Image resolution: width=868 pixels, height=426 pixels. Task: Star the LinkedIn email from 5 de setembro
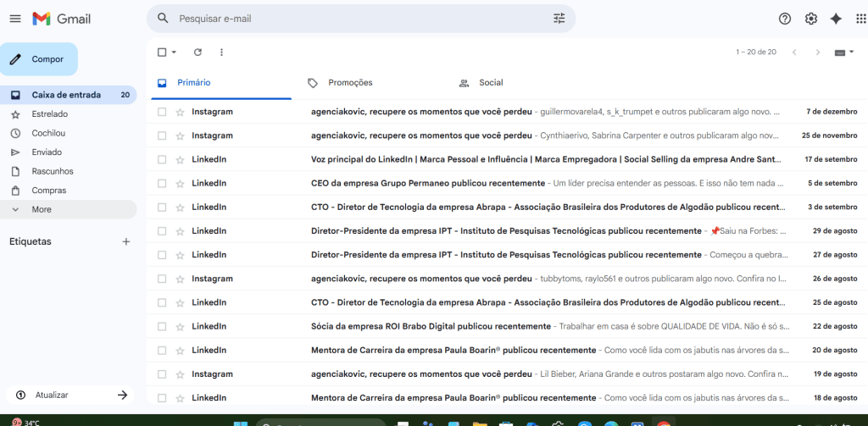pos(180,183)
